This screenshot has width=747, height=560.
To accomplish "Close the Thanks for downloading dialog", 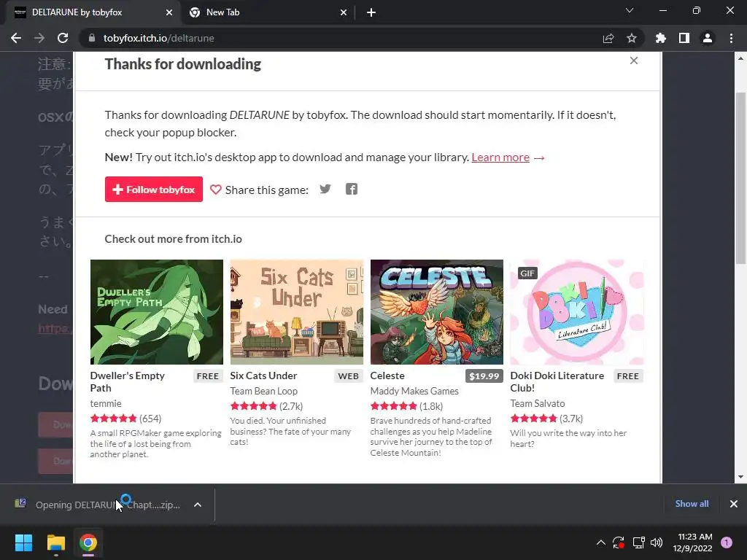I will click(x=634, y=61).
